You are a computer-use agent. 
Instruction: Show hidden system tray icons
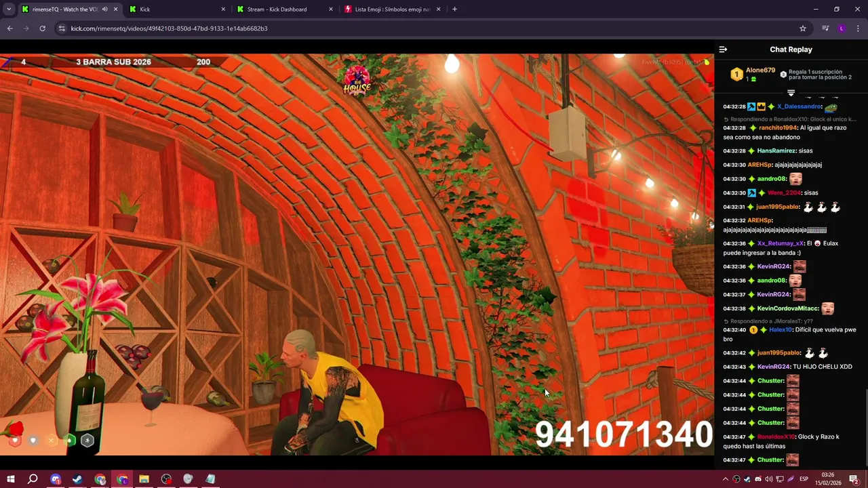tap(725, 479)
